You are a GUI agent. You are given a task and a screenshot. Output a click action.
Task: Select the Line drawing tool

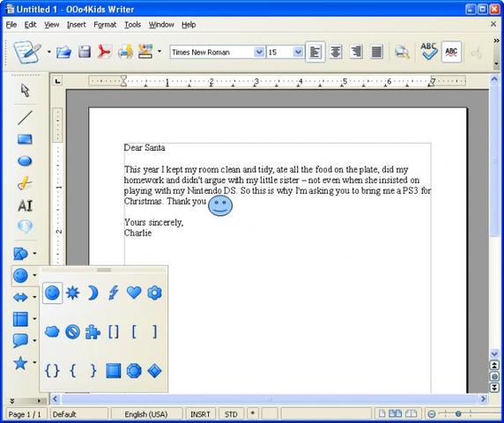25,117
